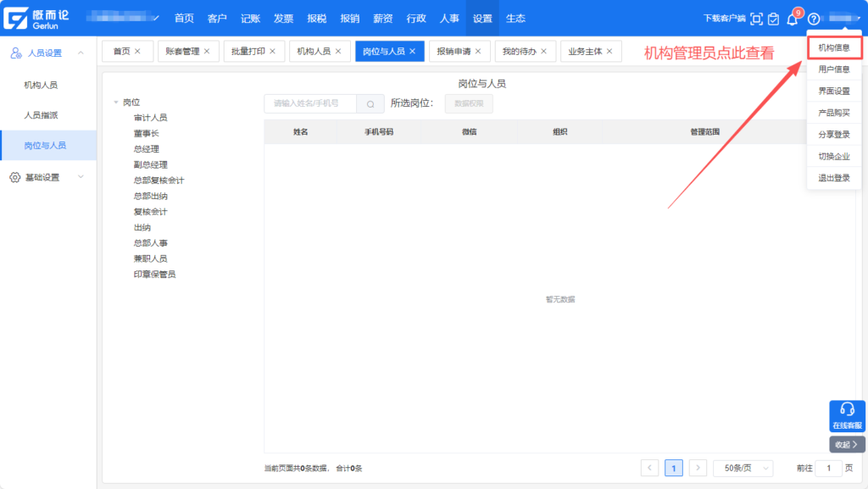Collapse the 岗位 tree root node

pyautogui.click(x=115, y=103)
